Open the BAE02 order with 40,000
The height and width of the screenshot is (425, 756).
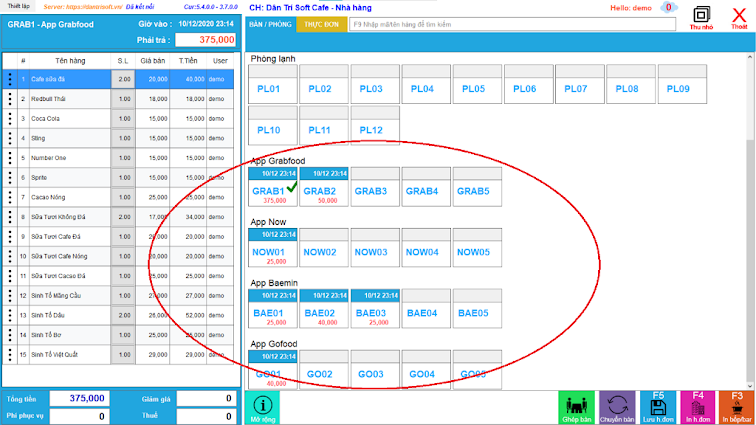324,309
